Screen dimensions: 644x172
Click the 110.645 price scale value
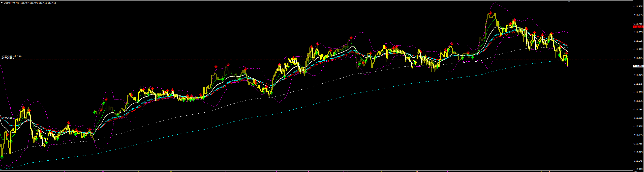tap(638, 161)
